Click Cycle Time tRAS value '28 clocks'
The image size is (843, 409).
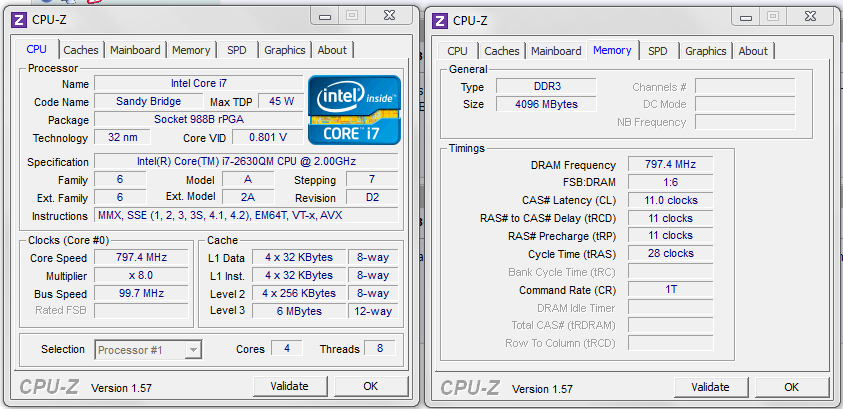(x=670, y=254)
